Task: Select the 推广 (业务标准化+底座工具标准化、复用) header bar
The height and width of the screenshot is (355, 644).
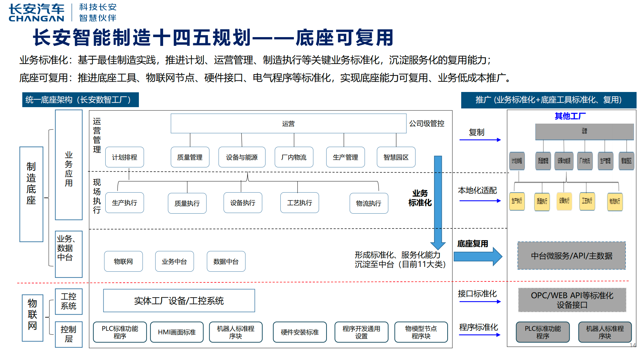Action: pos(549,100)
